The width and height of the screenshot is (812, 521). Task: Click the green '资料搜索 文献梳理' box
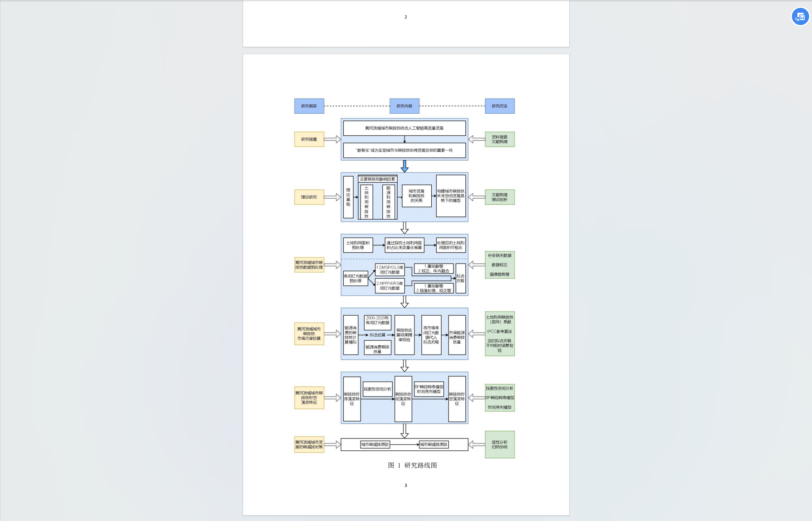coord(500,139)
